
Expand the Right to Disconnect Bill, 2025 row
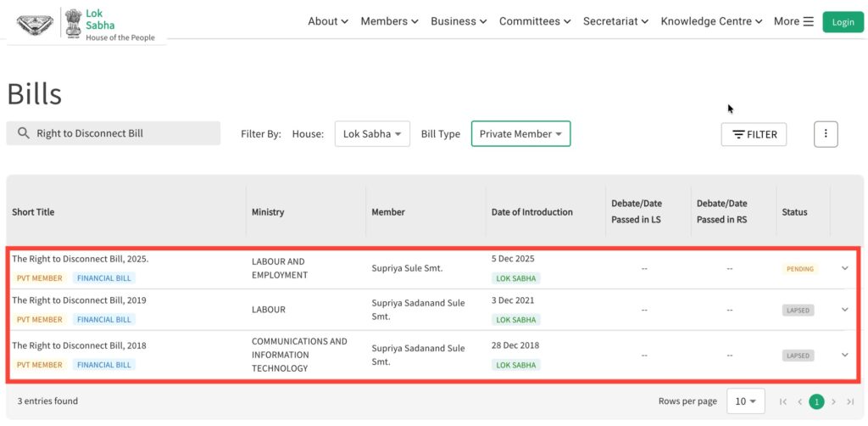(x=844, y=268)
